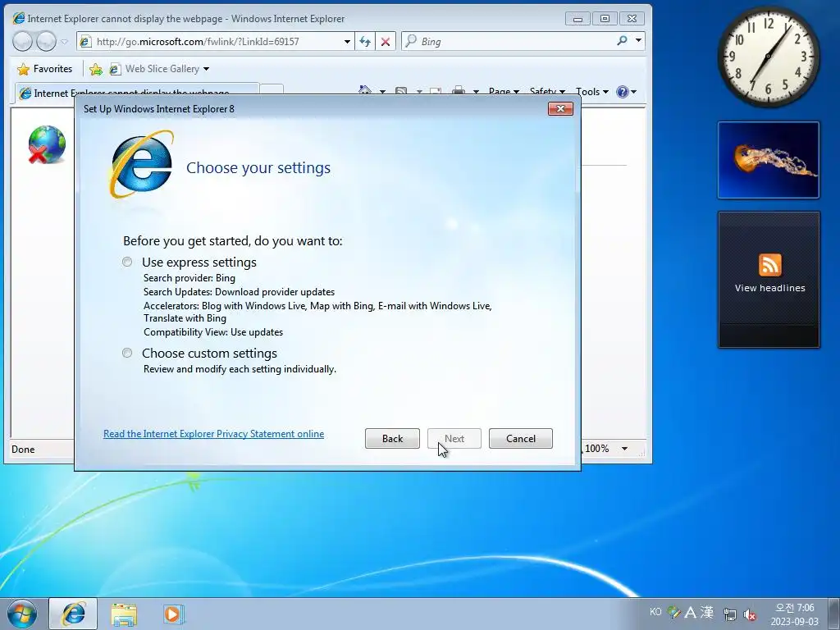The width and height of the screenshot is (840, 630).
Task: Open the Safety menu
Action: coord(547,92)
